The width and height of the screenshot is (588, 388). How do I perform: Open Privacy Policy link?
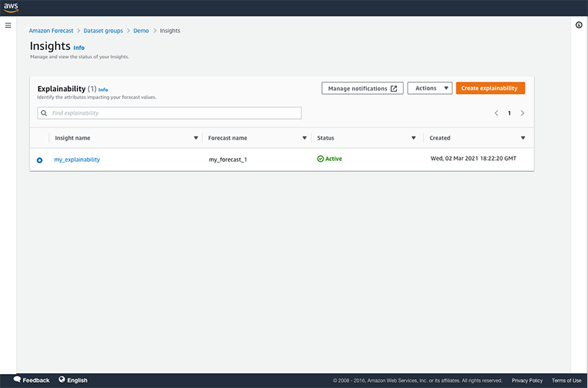click(527, 381)
